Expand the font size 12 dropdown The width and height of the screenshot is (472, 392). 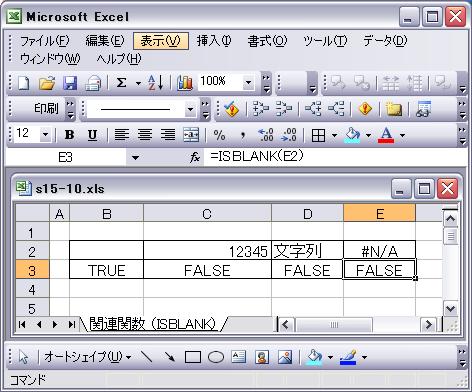(x=45, y=135)
